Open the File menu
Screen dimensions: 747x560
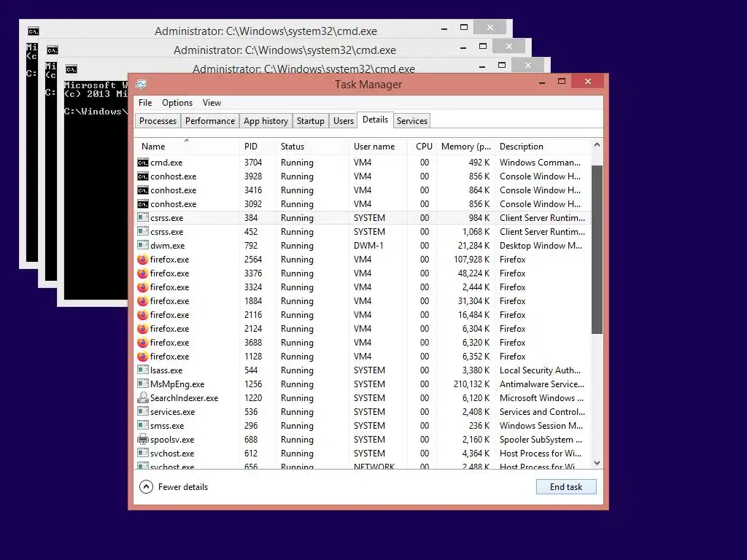(x=145, y=103)
